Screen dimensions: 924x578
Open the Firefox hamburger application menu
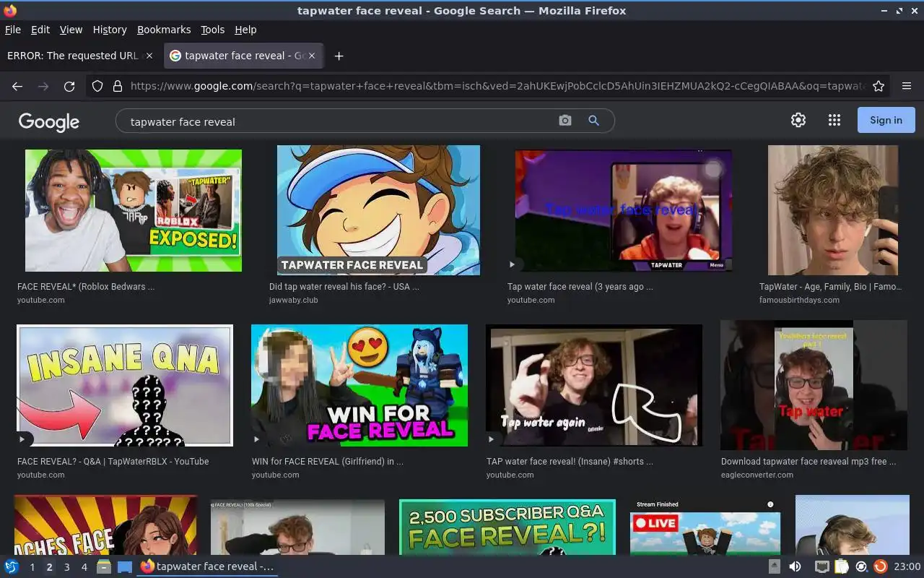click(x=907, y=86)
